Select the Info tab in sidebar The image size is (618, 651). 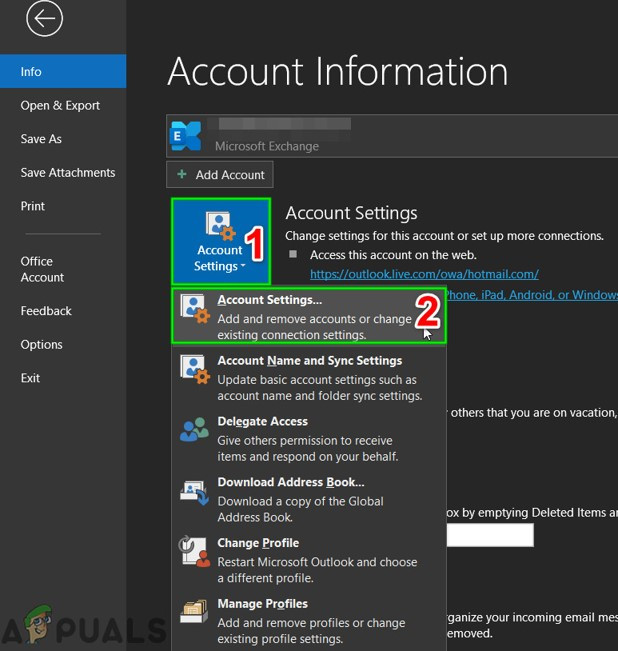pos(62,72)
